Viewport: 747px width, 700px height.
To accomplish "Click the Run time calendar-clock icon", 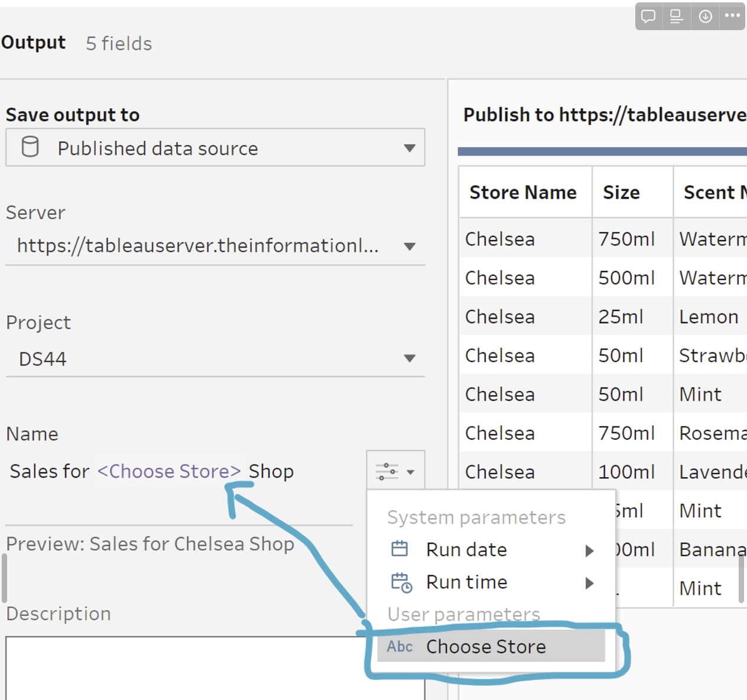I will (x=401, y=582).
